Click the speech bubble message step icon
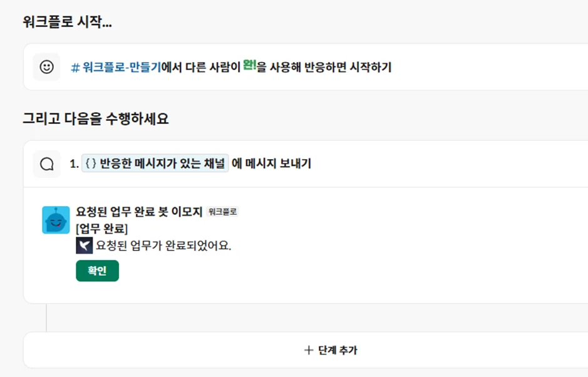The height and width of the screenshot is (377, 588). (46, 164)
